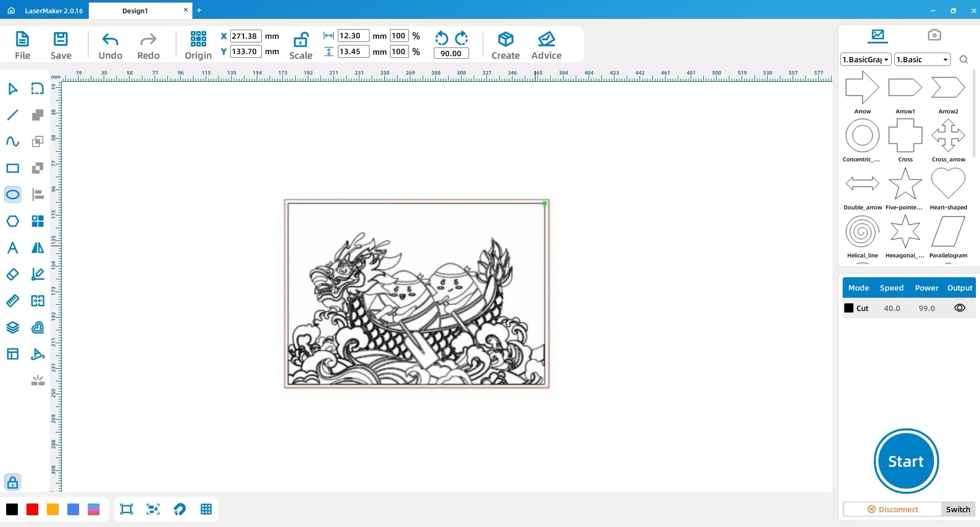Open the Advice feature
Viewport: 980px width, 527px height.
[546, 45]
